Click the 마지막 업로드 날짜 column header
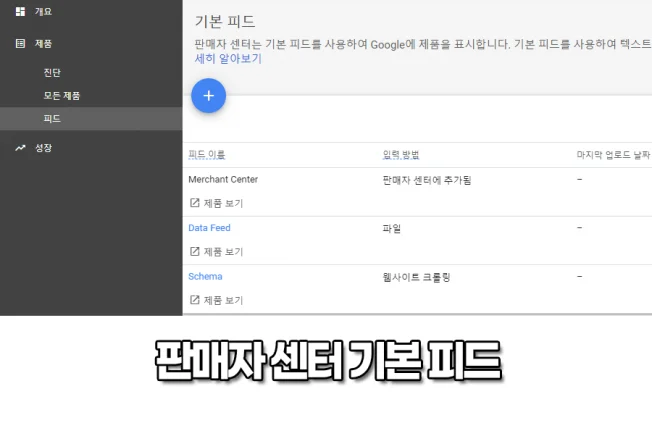The width and height of the screenshot is (652, 444). pos(614,155)
